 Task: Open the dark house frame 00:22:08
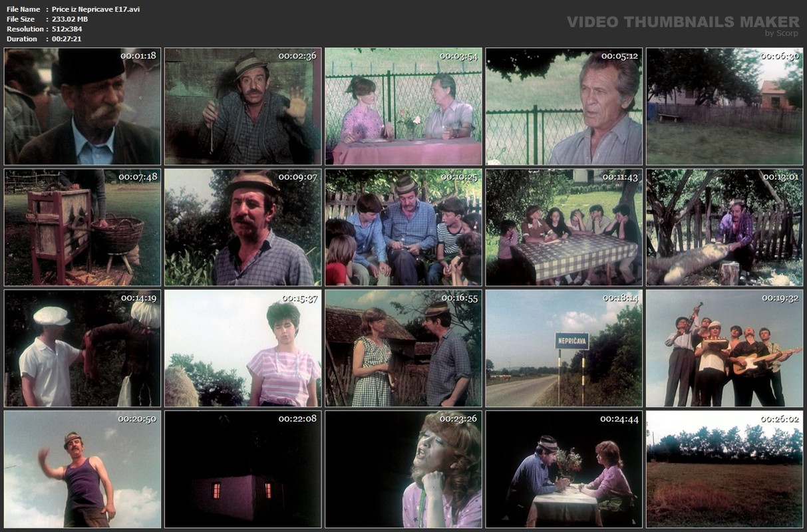[x=243, y=469]
